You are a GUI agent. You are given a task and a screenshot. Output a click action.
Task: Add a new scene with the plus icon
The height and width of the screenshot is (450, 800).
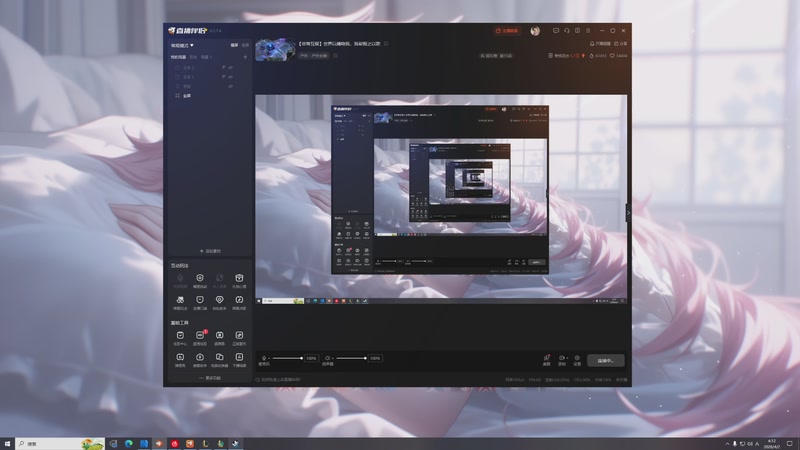coord(245,57)
